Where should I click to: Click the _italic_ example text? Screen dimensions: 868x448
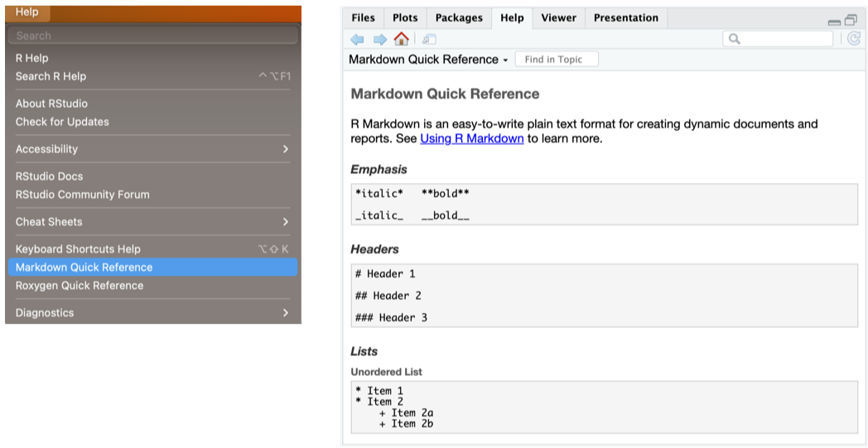379,215
